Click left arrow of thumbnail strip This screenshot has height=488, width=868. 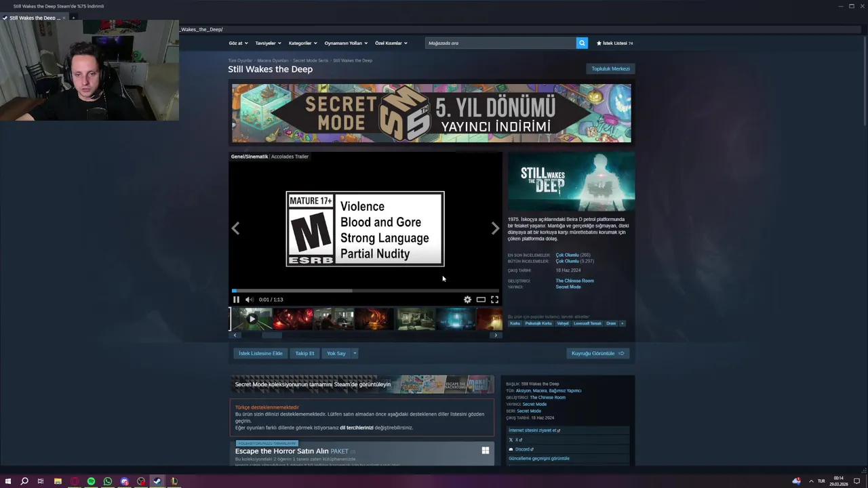[x=235, y=335]
